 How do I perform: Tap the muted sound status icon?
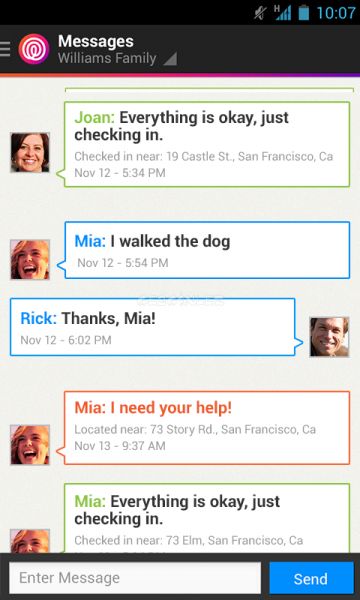pyautogui.click(x=261, y=13)
